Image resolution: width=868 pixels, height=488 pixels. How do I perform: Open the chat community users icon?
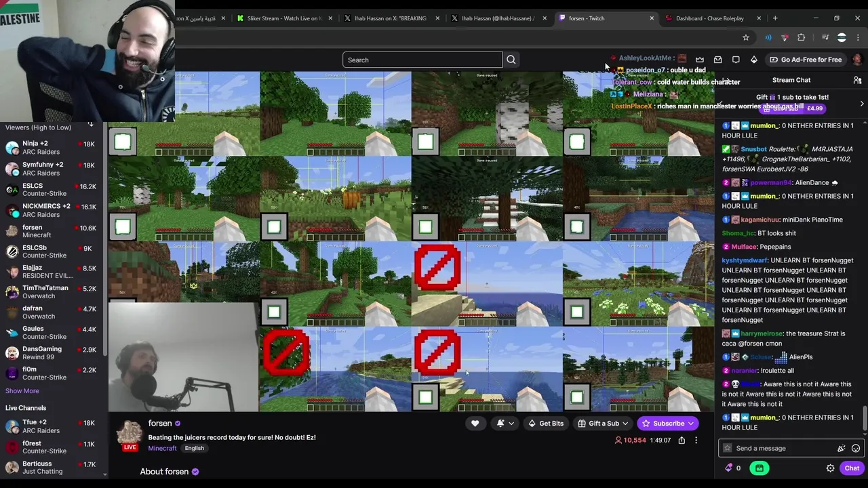[x=857, y=80]
